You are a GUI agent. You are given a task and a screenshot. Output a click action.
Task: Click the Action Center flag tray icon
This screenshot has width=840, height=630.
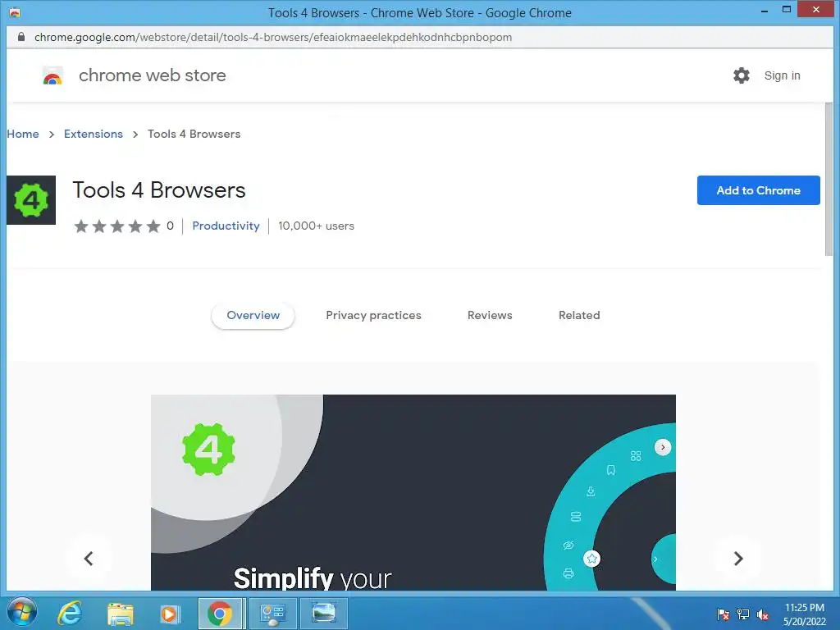[x=724, y=614]
